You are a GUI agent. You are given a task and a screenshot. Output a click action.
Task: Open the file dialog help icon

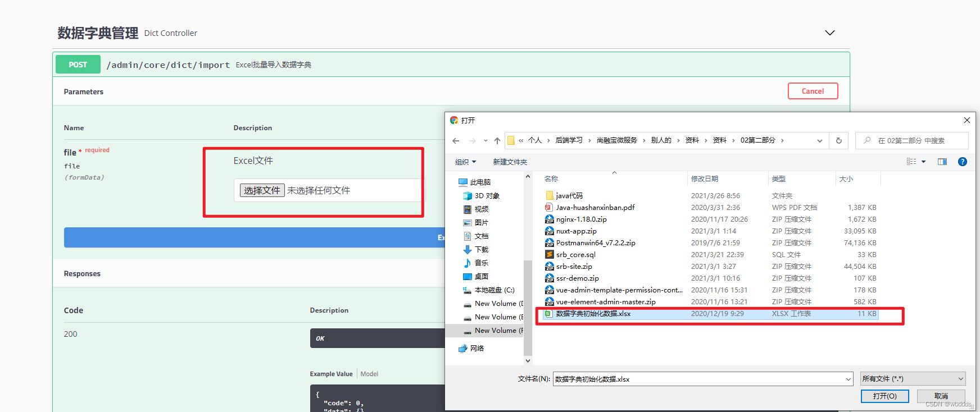coord(963,162)
